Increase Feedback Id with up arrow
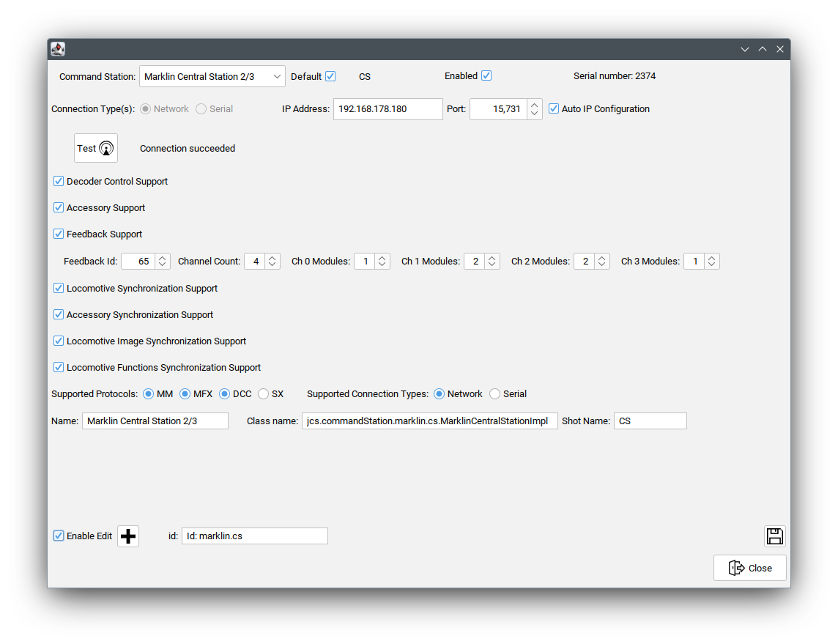838x644 pixels. click(163, 258)
